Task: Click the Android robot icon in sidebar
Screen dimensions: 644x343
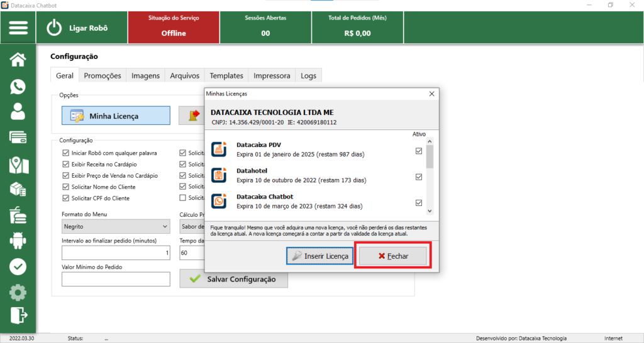Action: pos(18,241)
